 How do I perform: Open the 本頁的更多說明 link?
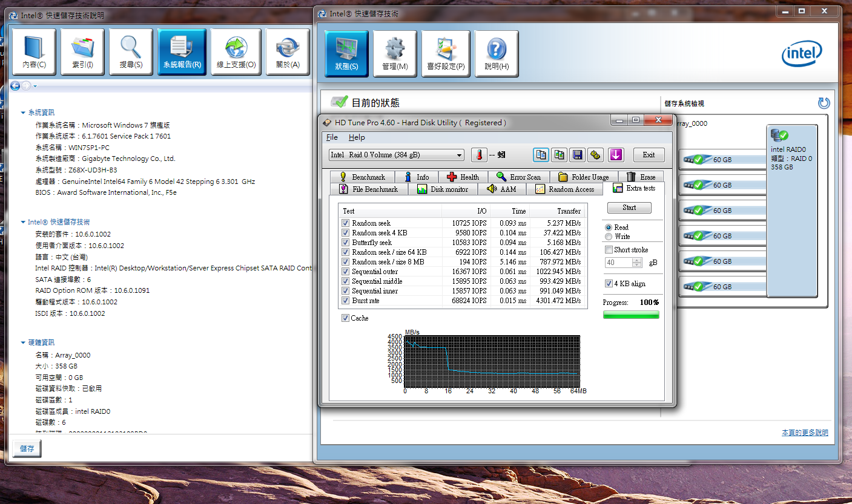pos(805,433)
